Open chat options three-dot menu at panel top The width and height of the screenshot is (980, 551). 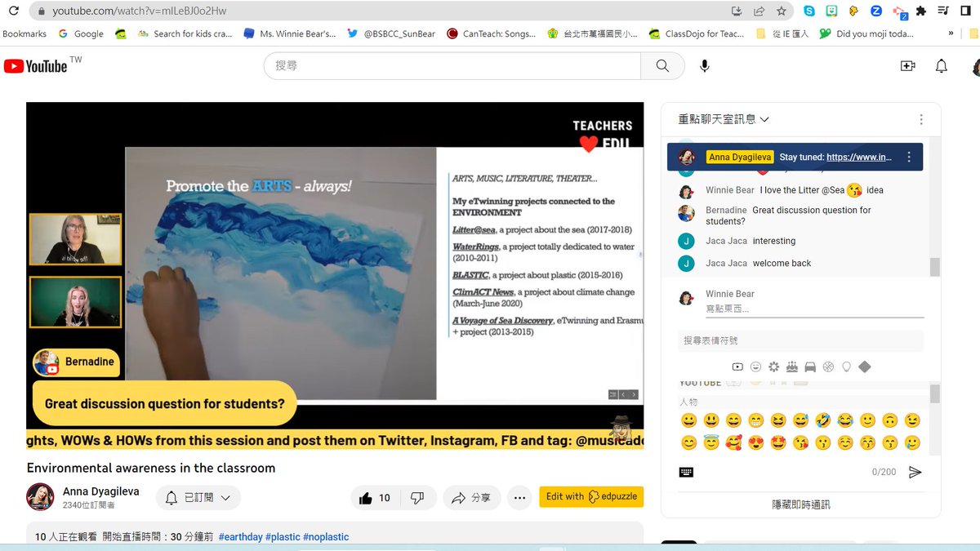pos(921,119)
